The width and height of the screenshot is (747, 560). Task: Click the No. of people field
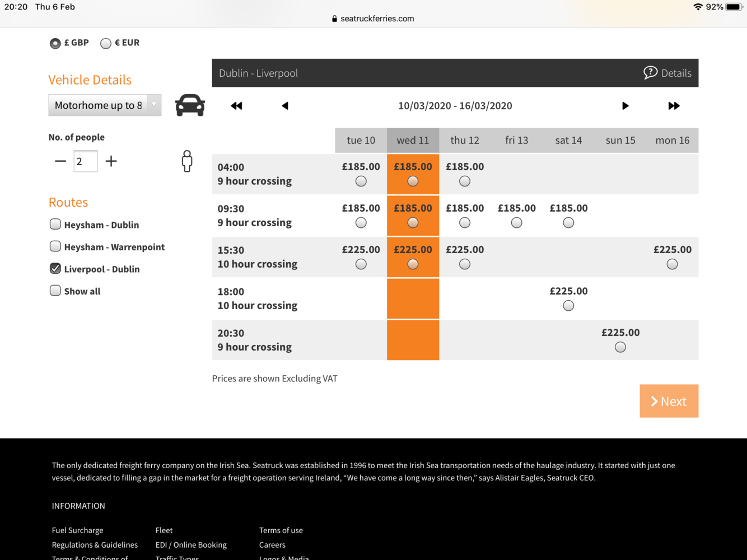point(86,161)
